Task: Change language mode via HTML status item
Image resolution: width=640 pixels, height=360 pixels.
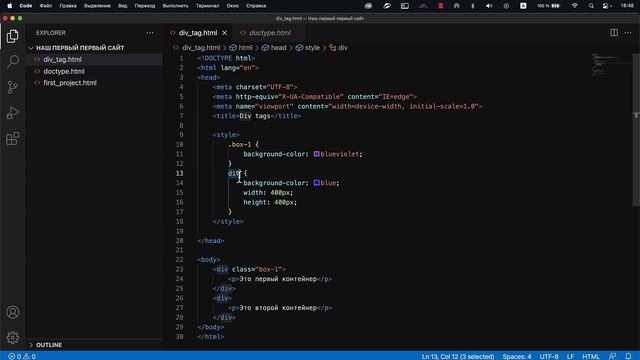Action: pyautogui.click(x=591, y=356)
